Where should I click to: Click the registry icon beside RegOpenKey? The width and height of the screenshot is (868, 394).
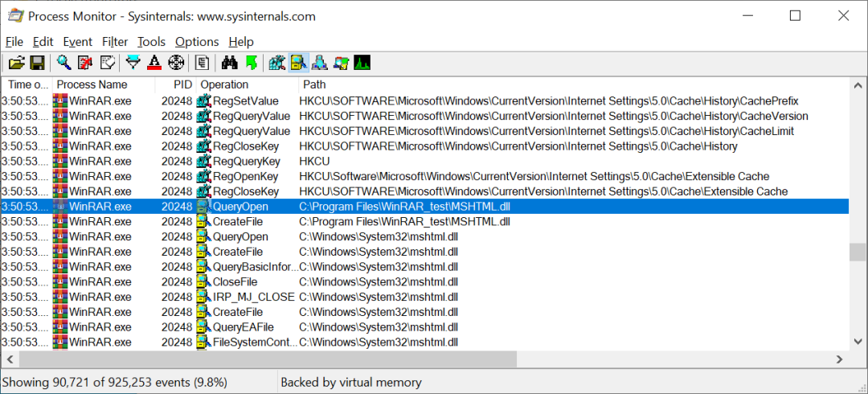[204, 176]
